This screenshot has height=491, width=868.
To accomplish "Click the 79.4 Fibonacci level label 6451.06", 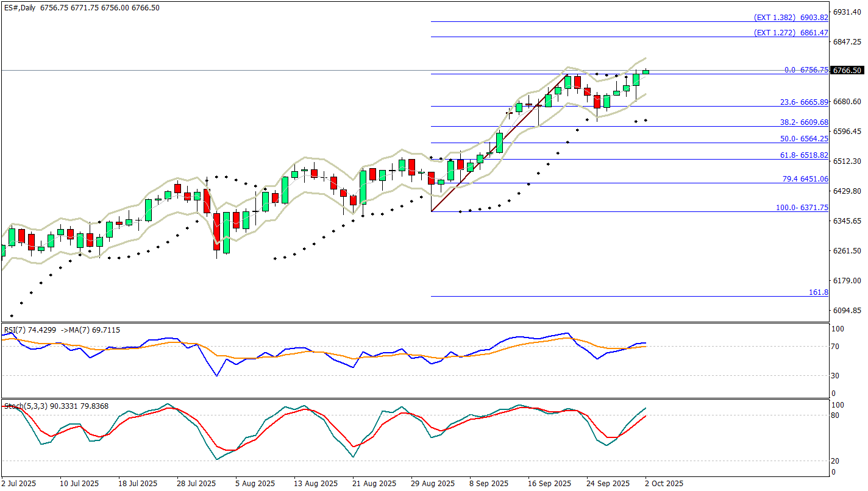I will 804,179.
